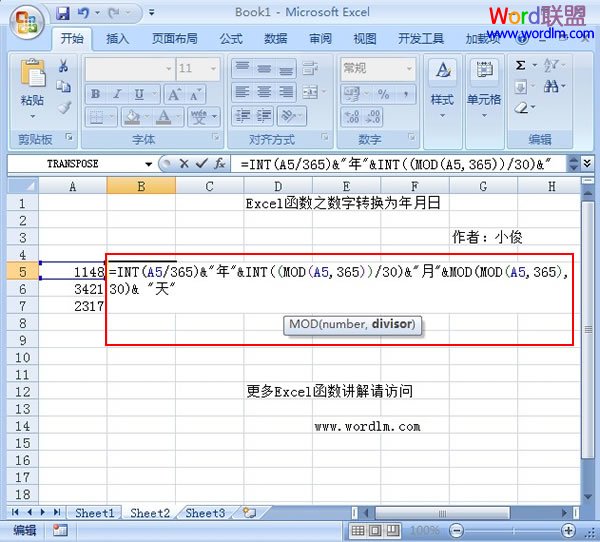Open the number format 常规 dropdown
Image resolution: width=600 pixels, height=542 pixels.
409,69
